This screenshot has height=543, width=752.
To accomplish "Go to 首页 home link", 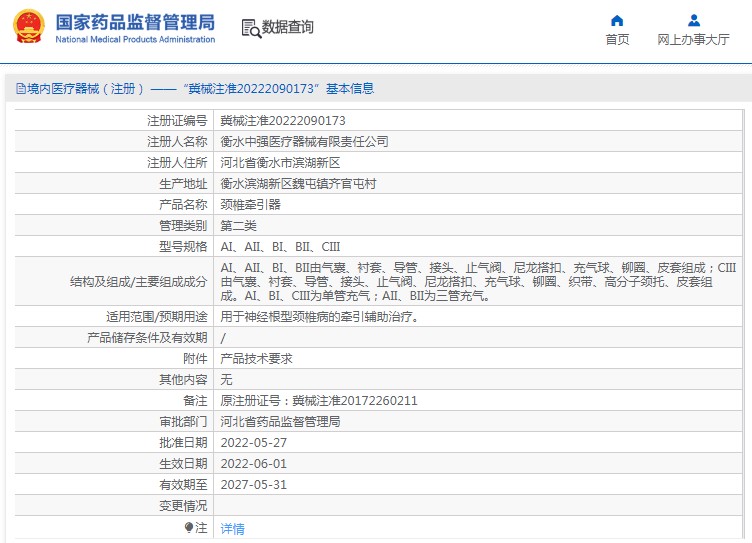I will (617, 39).
